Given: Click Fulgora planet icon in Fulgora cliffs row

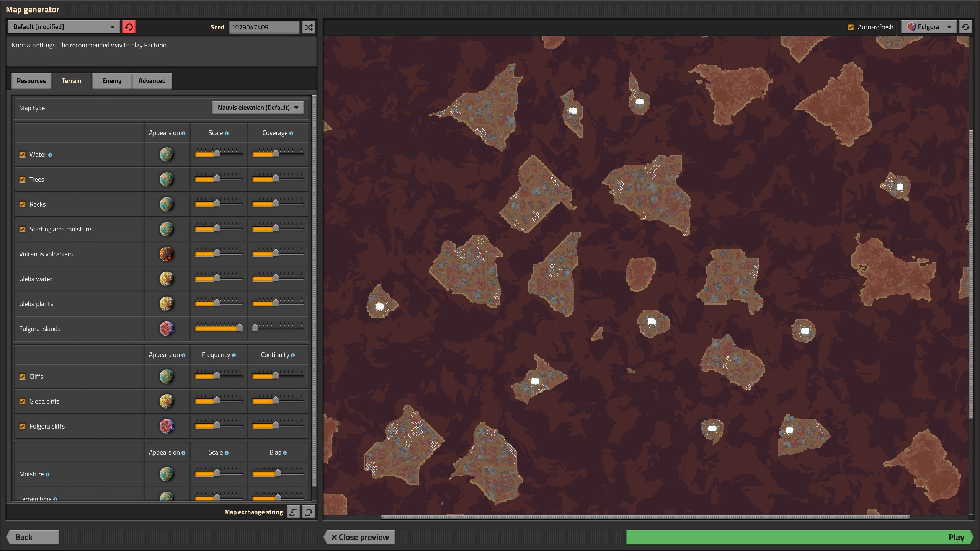Looking at the screenshot, I should pyautogui.click(x=167, y=426).
